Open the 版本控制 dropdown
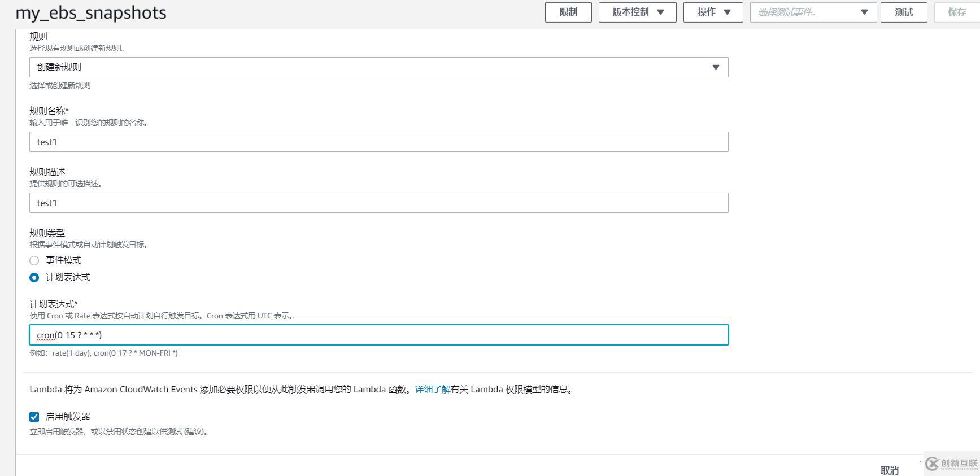The height and width of the screenshot is (476, 980). (x=637, y=12)
